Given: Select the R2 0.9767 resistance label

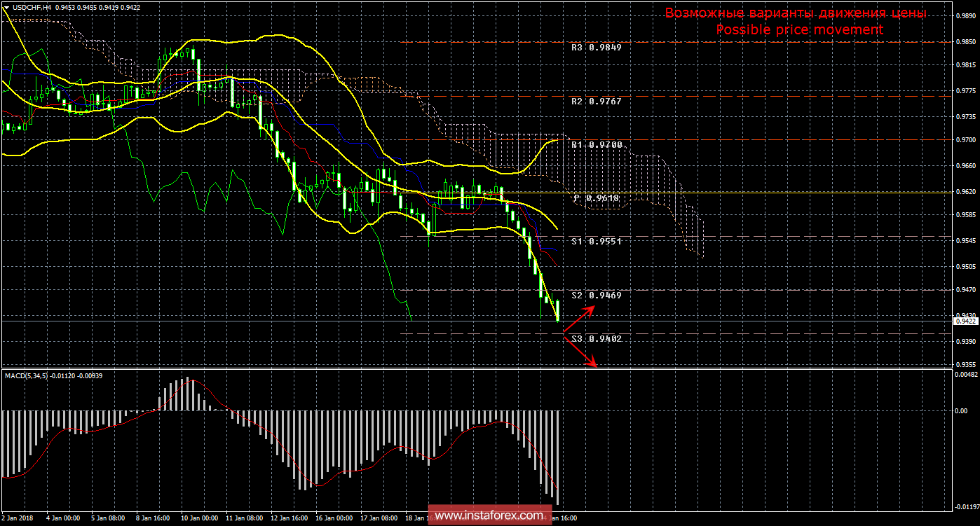Looking at the screenshot, I should tap(596, 102).
